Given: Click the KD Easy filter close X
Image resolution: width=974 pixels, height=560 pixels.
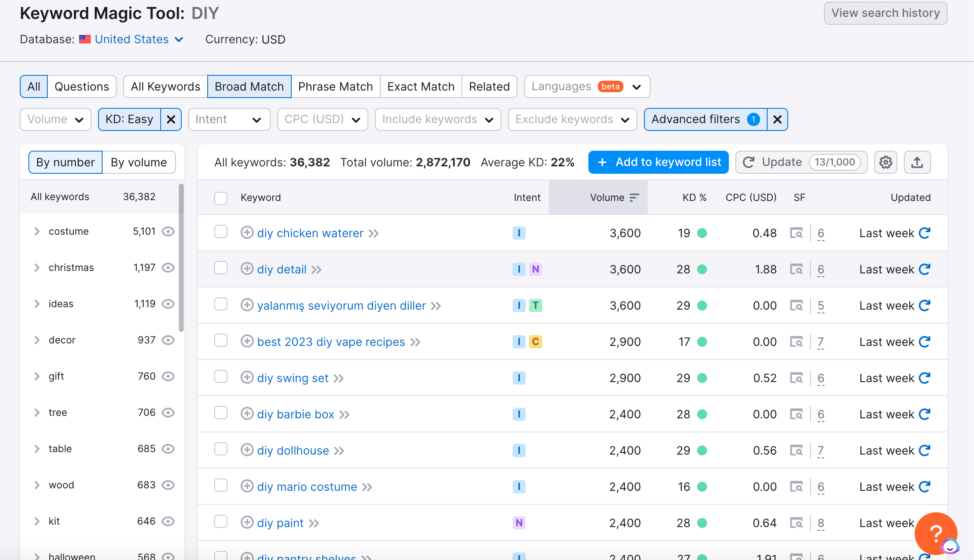Looking at the screenshot, I should pyautogui.click(x=171, y=119).
